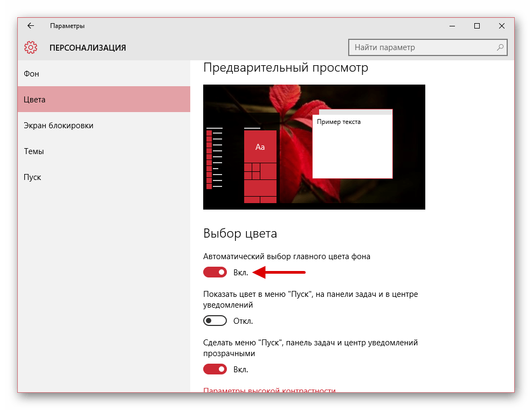
Task: Click the ПЕРСОНАЛИЗАЦИЯ header title
Action: pos(88,47)
